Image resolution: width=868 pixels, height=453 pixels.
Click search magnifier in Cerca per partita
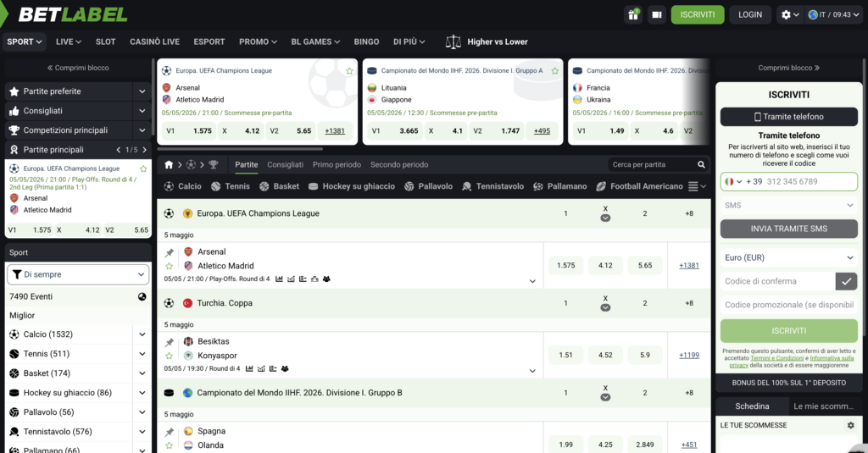[701, 165]
